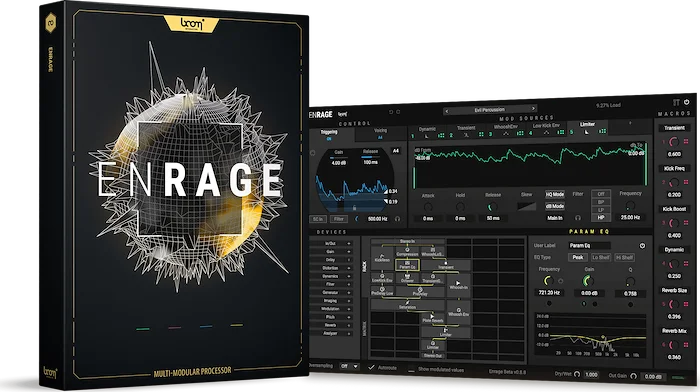The height and width of the screenshot is (392, 700).
Task: Select the Plate Reverb module in rack
Action: coord(432,318)
